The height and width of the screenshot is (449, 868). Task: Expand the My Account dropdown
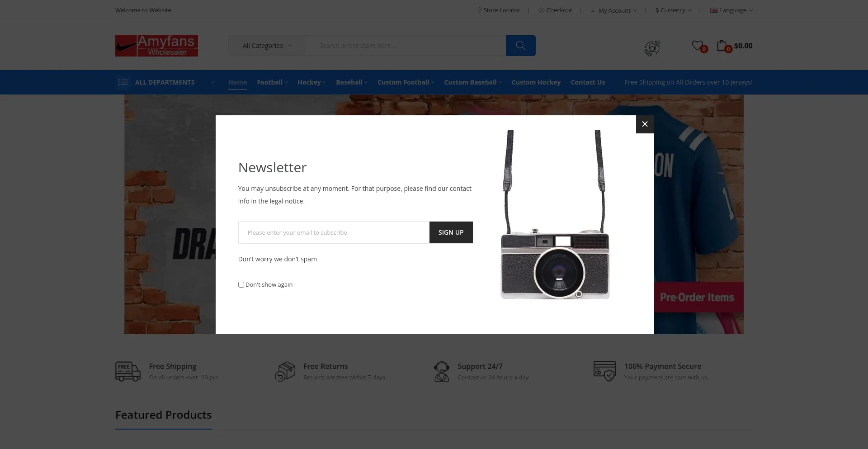coord(613,10)
